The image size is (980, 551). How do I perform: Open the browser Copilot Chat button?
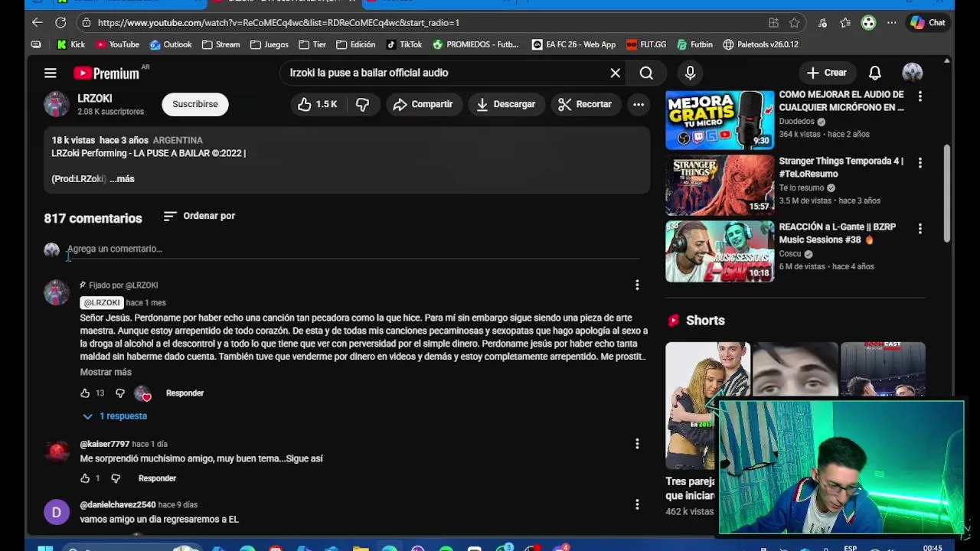pos(929,22)
